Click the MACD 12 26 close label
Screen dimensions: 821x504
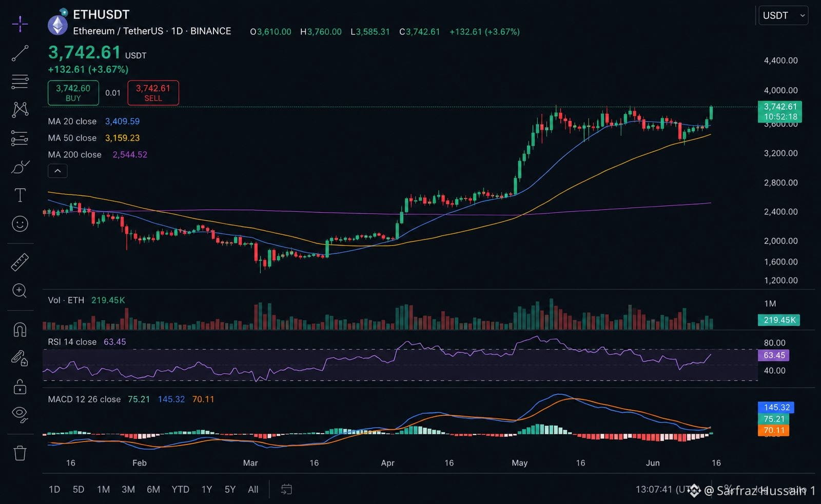85,399
